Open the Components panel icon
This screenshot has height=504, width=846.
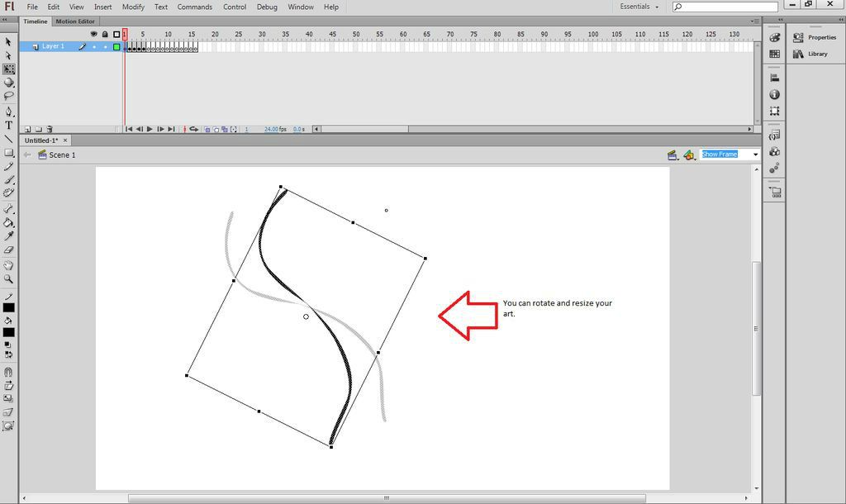click(x=774, y=152)
